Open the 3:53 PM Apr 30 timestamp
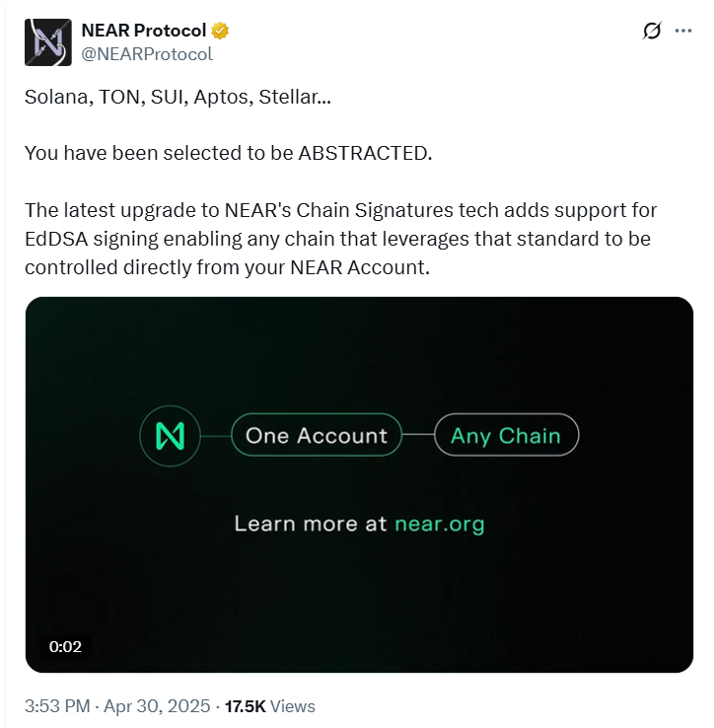714x728 pixels. coord(117,706)
